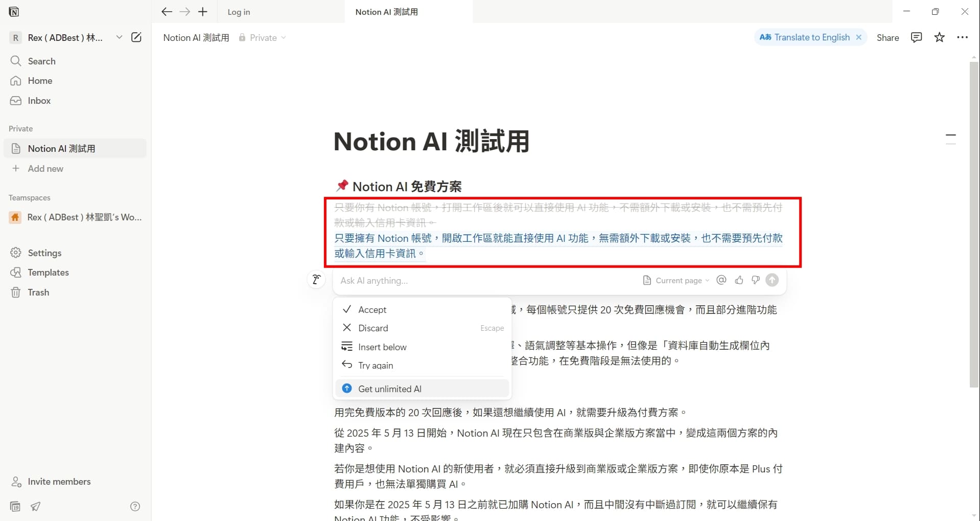980x521 pixels.
Task: Give thumbs up on the AI response
Action: point(739,280)
